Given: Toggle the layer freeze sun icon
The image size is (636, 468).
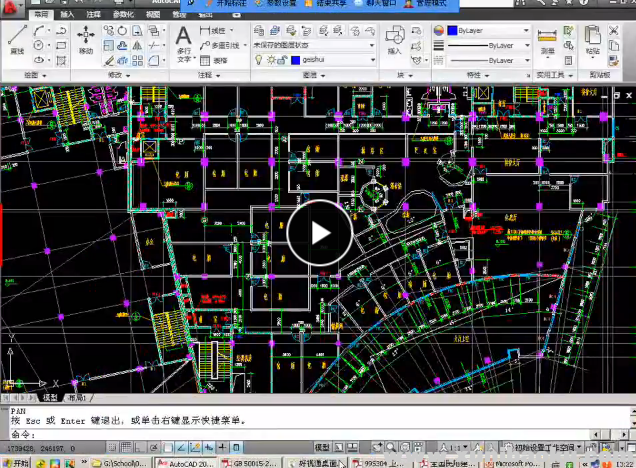Looking at the screenshot, I should click(x=269, y=61).
